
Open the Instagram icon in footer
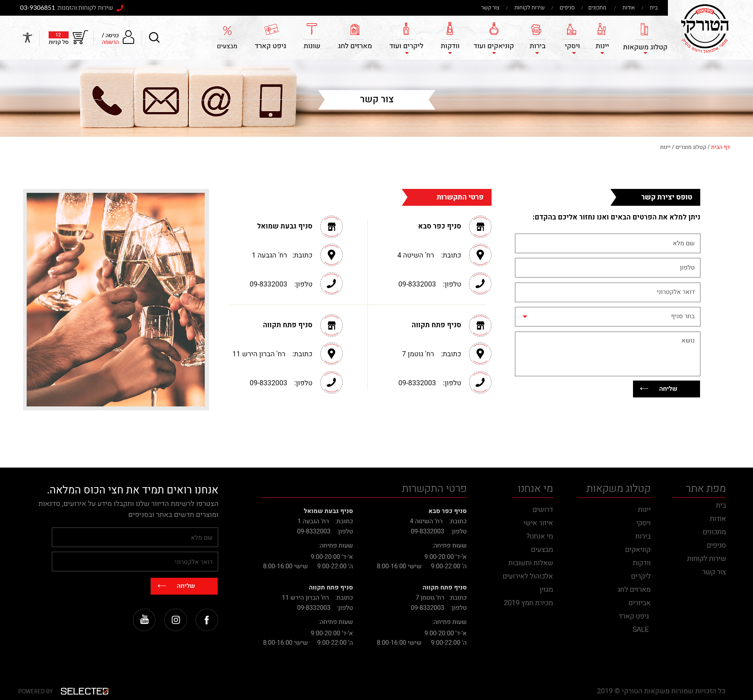pos(176,620)
